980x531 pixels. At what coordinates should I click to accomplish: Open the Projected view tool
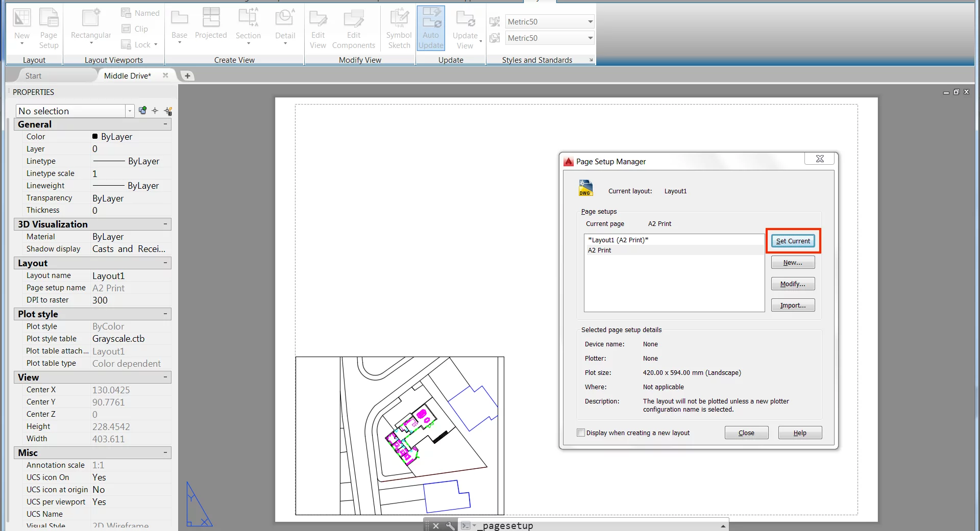click(x=211, y=26)
